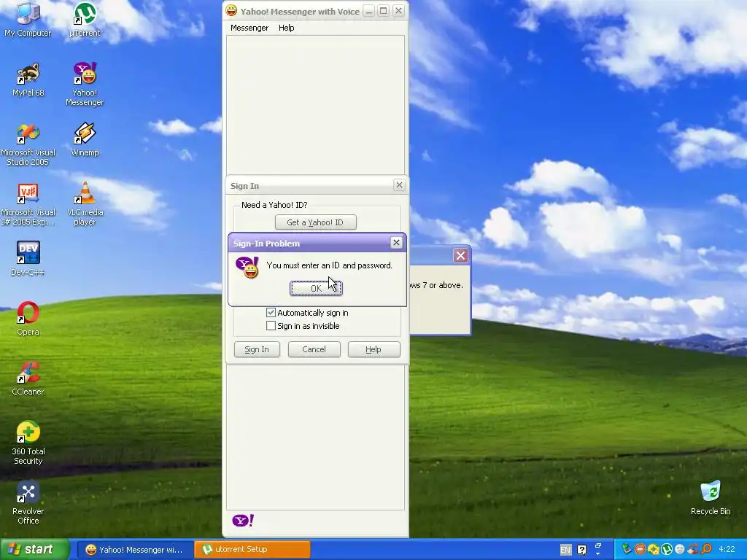747x560 pixels.
Task: Click the help question mark icon on the language bar
Action: pyautogui.click(x=581, y=550)
